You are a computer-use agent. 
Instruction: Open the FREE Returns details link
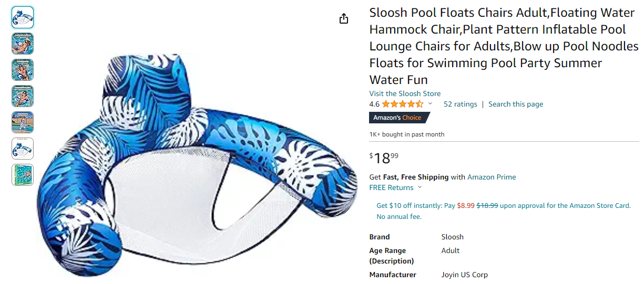click(391, 187)
